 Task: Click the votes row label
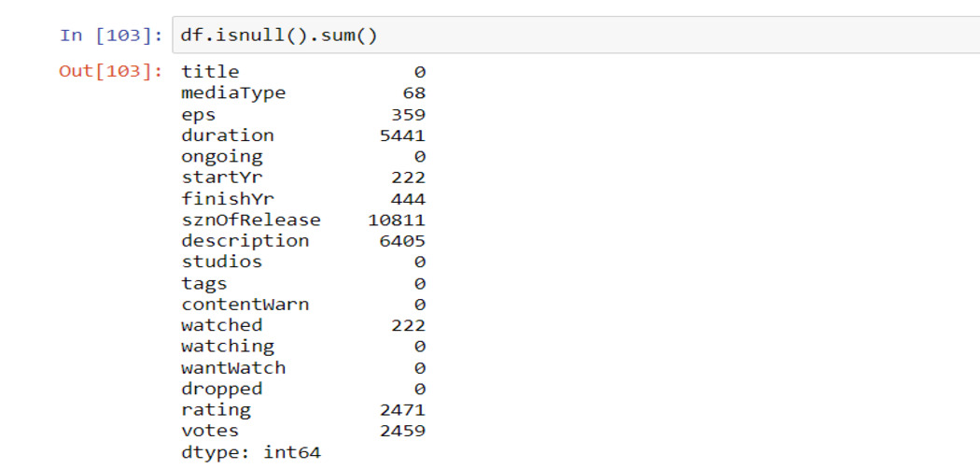point(210,432)
